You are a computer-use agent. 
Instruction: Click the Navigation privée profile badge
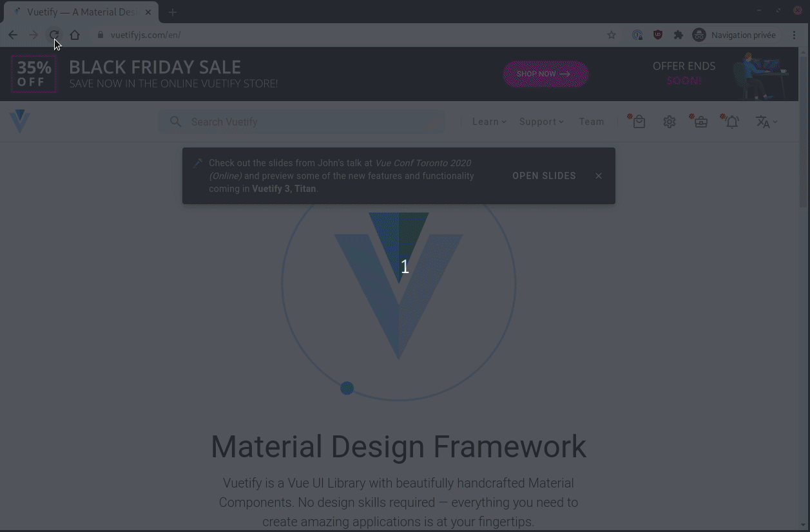[734, 35]
